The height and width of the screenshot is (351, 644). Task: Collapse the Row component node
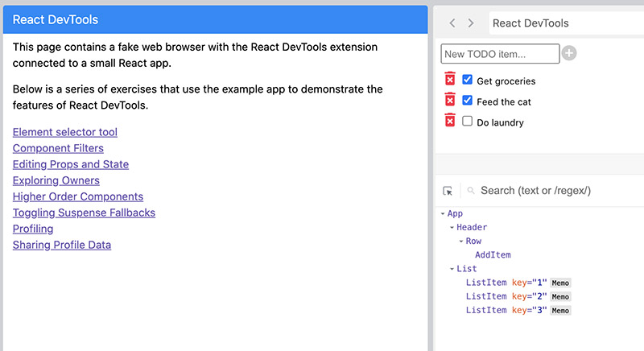pos(460,242)
